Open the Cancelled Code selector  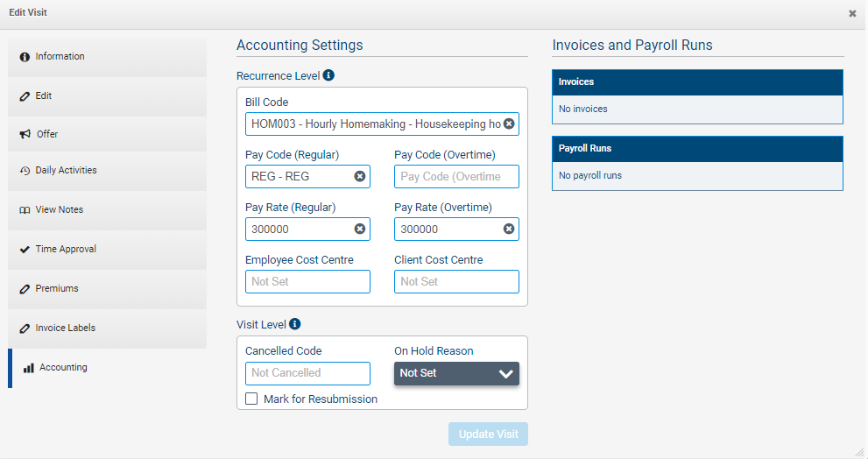307,373
